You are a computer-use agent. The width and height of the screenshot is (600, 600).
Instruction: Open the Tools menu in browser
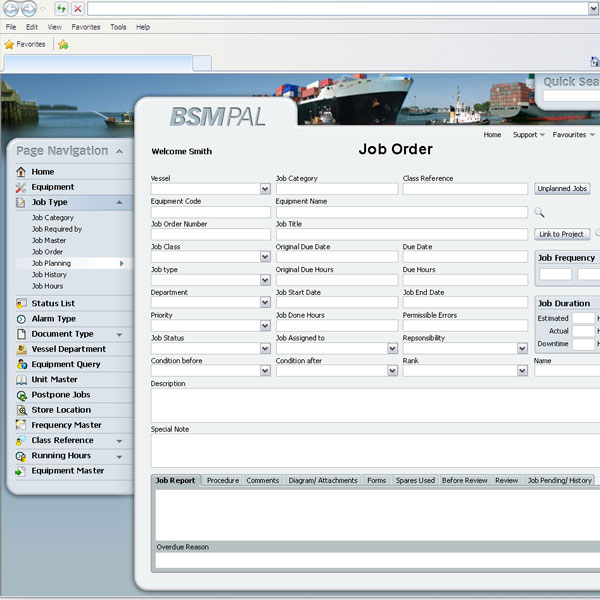(118, 27)
